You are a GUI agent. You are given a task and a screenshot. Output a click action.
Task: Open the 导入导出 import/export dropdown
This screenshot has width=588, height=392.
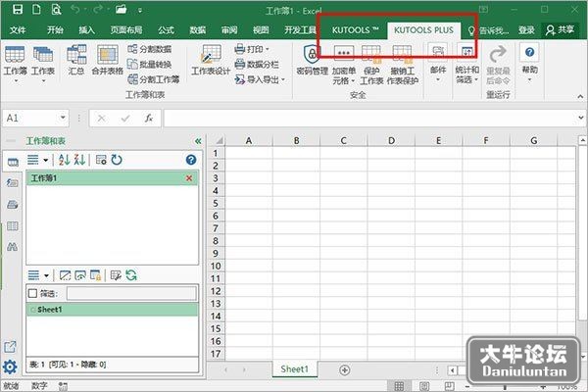(260, 79)
